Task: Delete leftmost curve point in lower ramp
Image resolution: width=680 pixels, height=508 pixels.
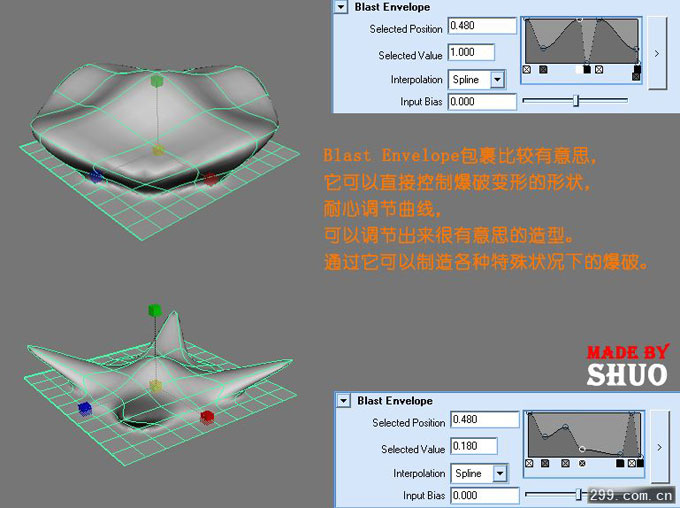Action: tap(529, 463)
